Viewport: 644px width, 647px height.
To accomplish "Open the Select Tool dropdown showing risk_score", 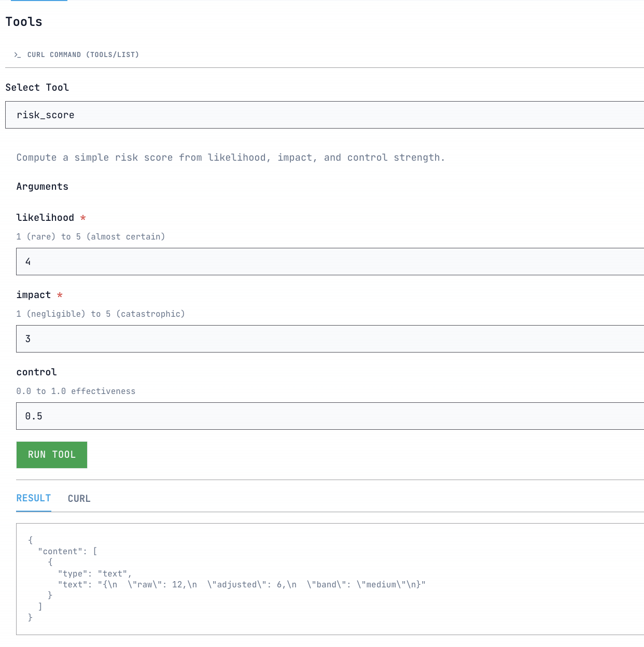I will pos(325,115).
